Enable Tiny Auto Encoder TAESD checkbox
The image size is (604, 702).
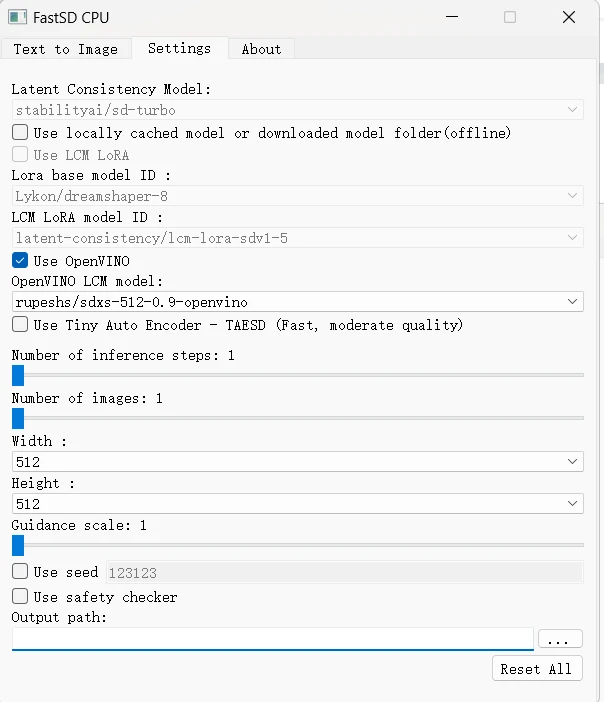(20, 325)
